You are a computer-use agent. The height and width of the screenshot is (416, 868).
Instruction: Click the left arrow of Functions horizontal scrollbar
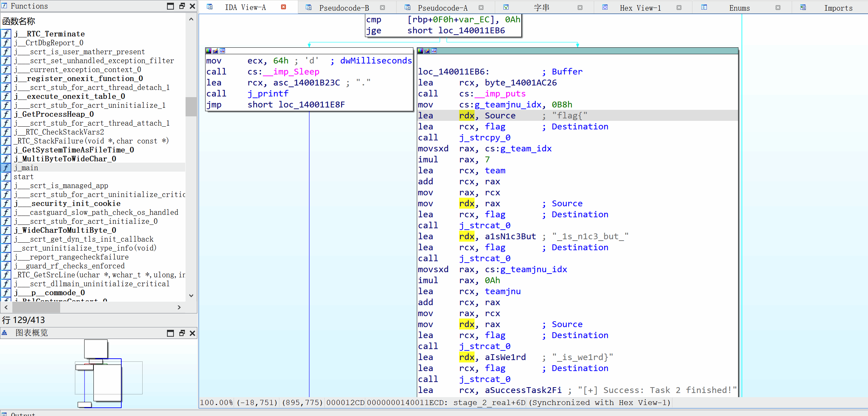click(x=6, y=307)
